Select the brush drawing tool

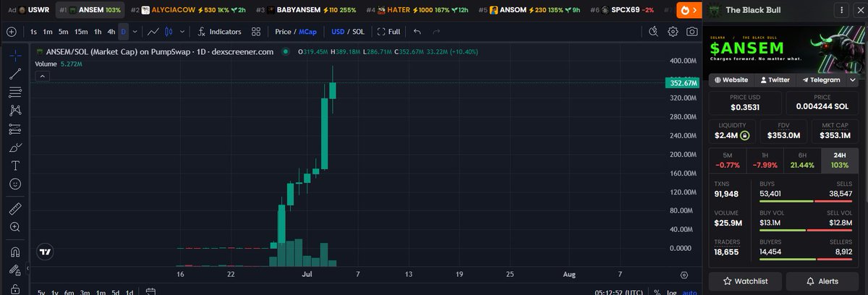14,147
